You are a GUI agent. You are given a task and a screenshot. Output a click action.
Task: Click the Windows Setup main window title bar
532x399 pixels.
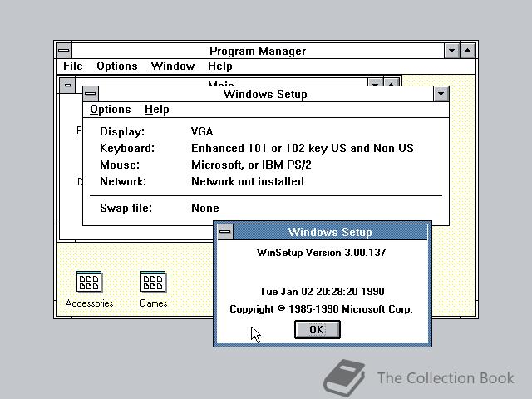[265, 94]
